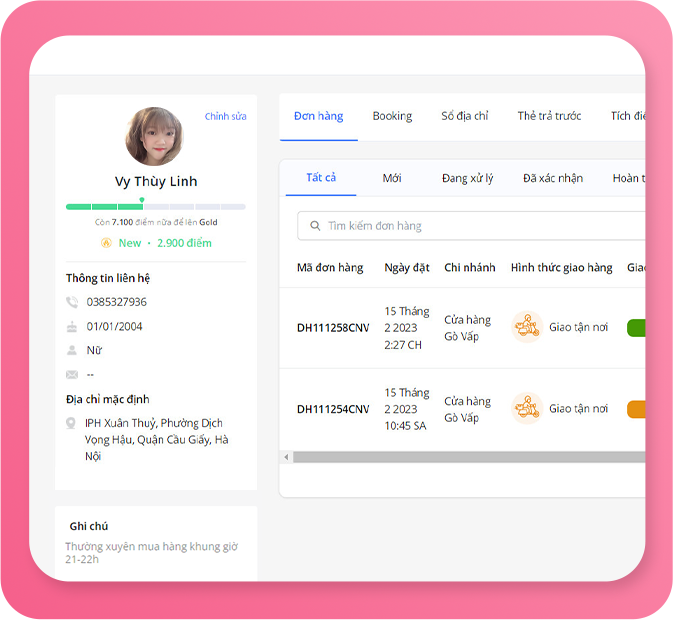Click the gender person icon beside Nữ
Viewport: 673px width, 620px height.
(72, 351)
